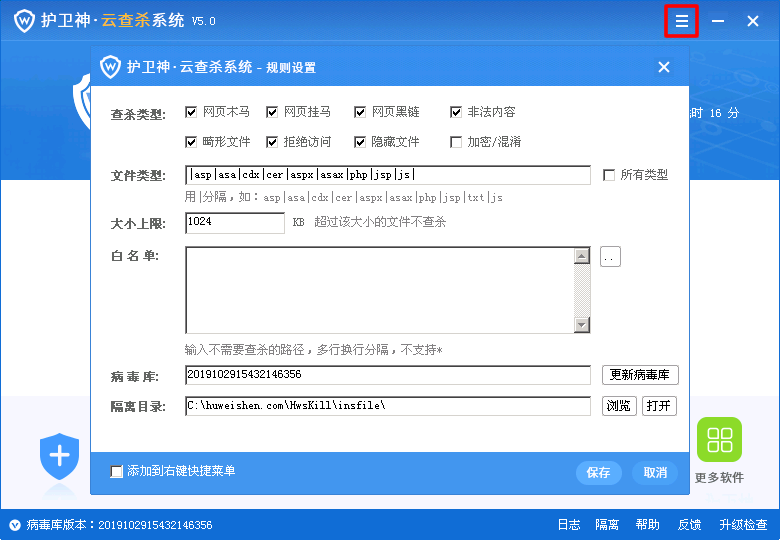The width and height of the screenshot is (780, 540).
Task: Click the 病毒库版本 text in status bar
Action: click(119, 525)
